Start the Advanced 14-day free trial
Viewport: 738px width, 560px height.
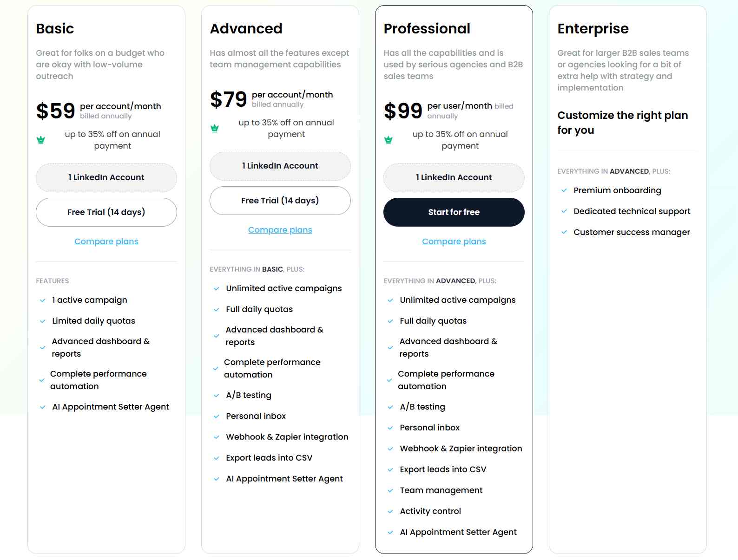point(280,201)
